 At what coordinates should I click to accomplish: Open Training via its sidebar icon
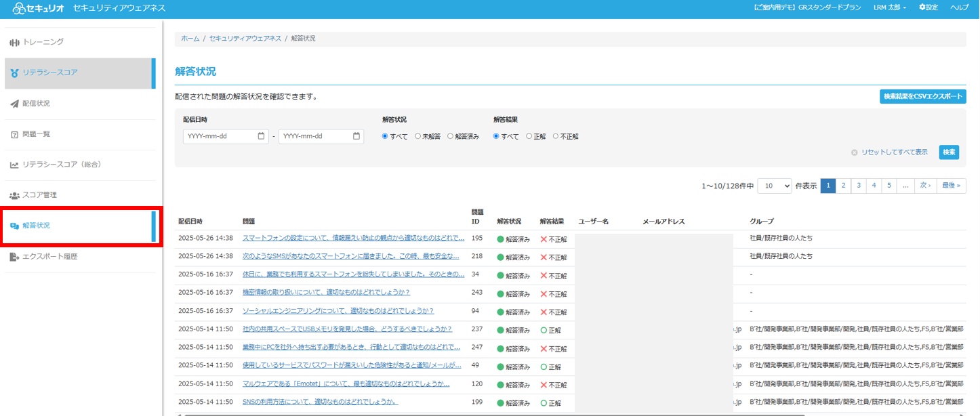pos(14,43)
